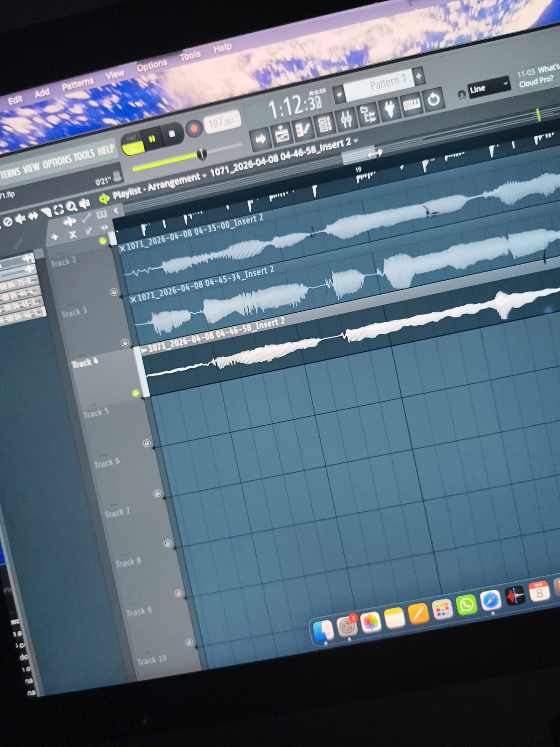Open the Channel rack view icon
The height and width of the screenshot is (747, 560).
point(324,124)
